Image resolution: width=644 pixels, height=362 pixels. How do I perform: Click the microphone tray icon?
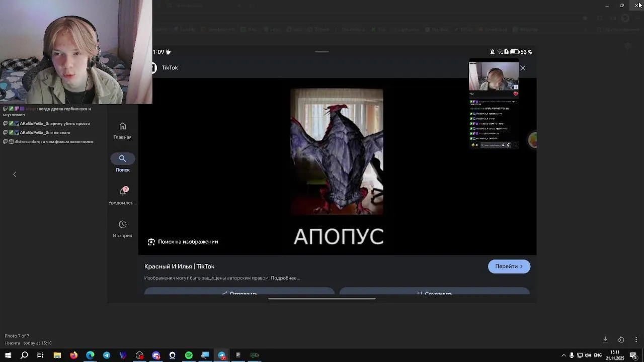(x=572, y=355)
